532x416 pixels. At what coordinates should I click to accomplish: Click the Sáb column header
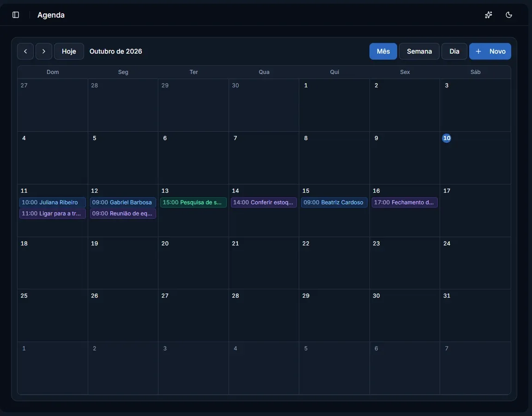[x=475, y=72]
